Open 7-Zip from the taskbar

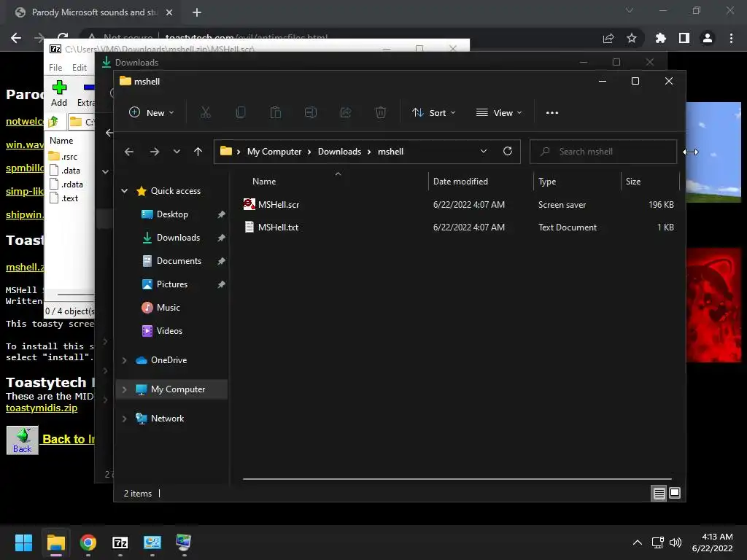[x=120, y=542]
